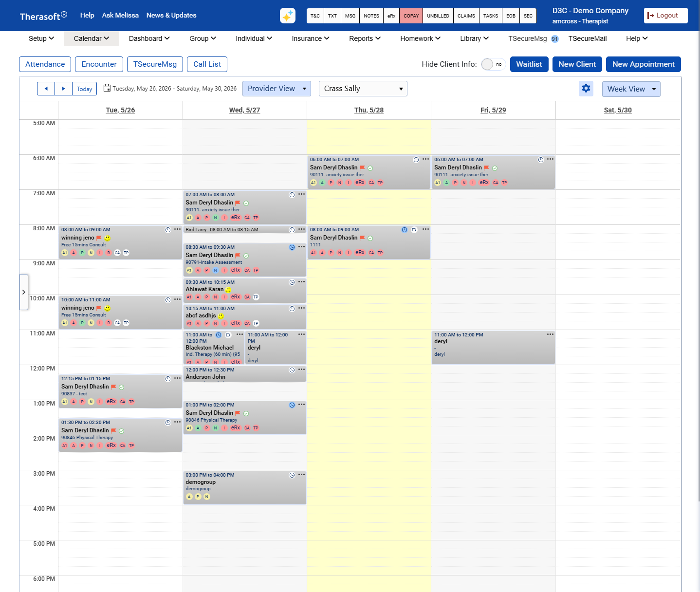Click A1 badge on Wednesday 08:30 AM appointment

click(189, 270)
